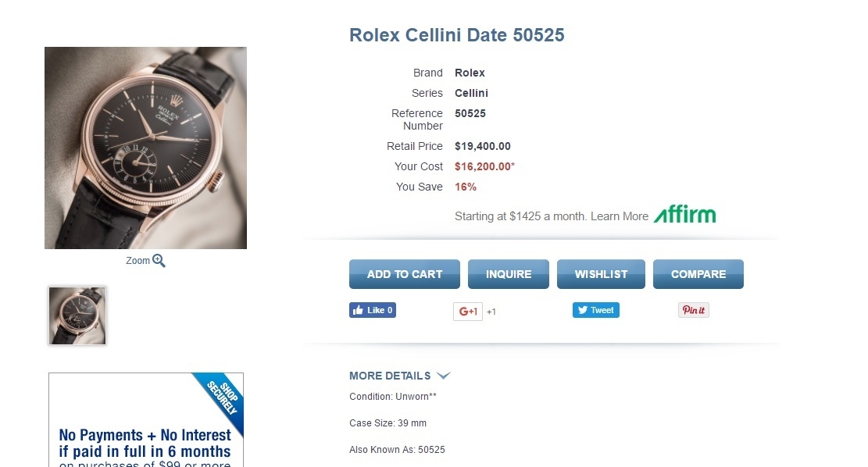Expand the More Details section chevron
This screenshot has width=868, height=467.
click(443, 376)
